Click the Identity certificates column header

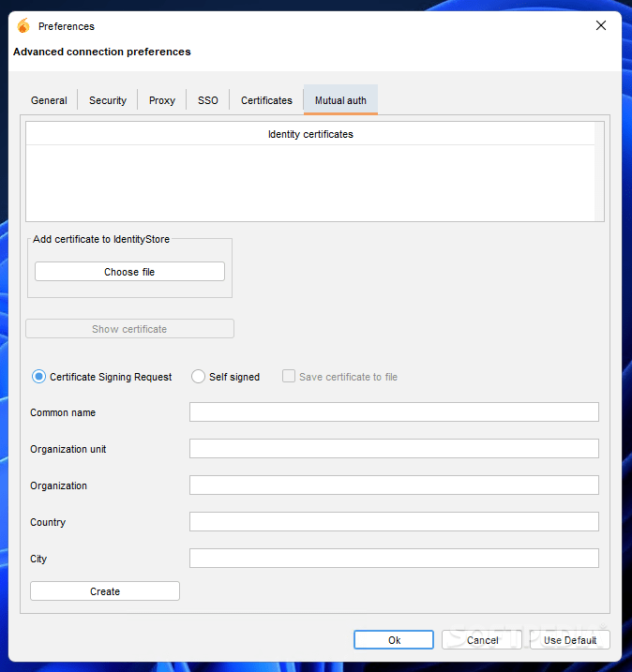tap(310, 134)
